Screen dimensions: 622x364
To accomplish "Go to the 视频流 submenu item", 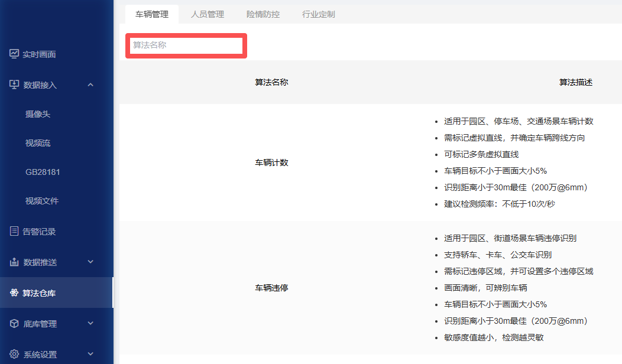I will [x=38, y=143].
